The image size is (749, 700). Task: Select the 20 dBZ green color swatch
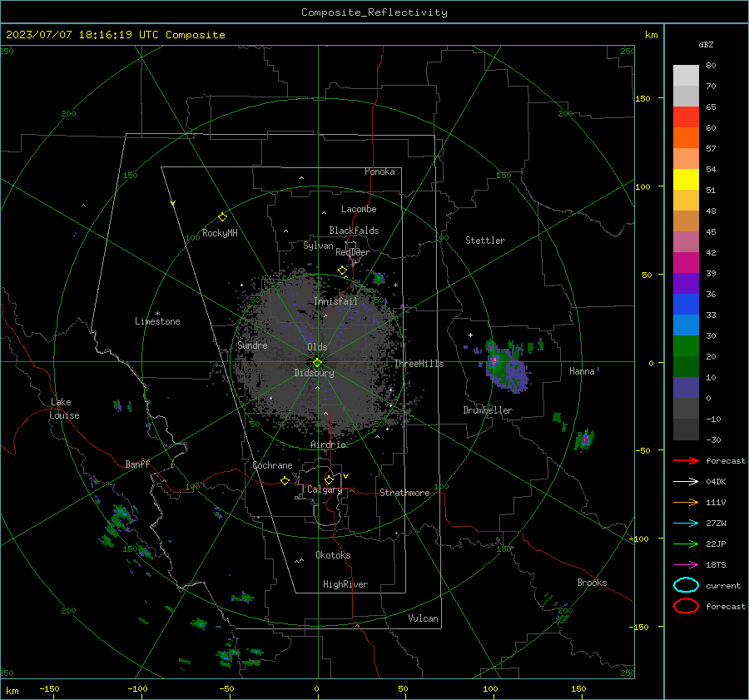pyautogui.click(x=686, y=346)
